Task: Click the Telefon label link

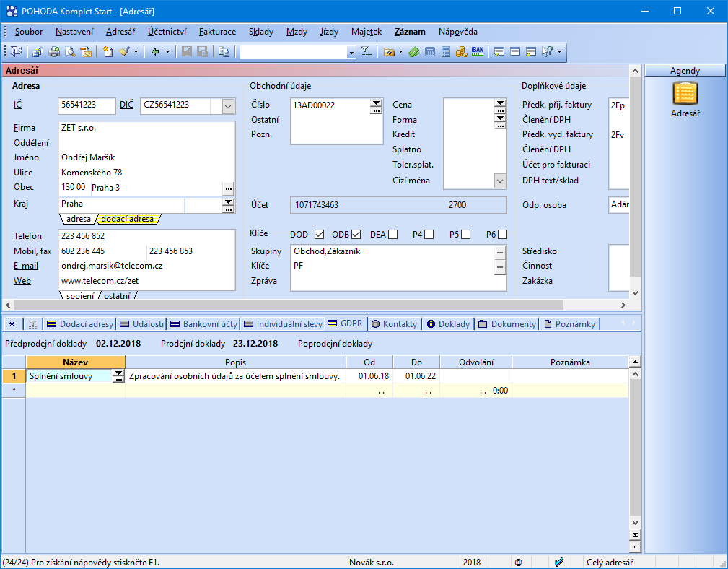Action: pyautogui.click(x=27, y=236)
